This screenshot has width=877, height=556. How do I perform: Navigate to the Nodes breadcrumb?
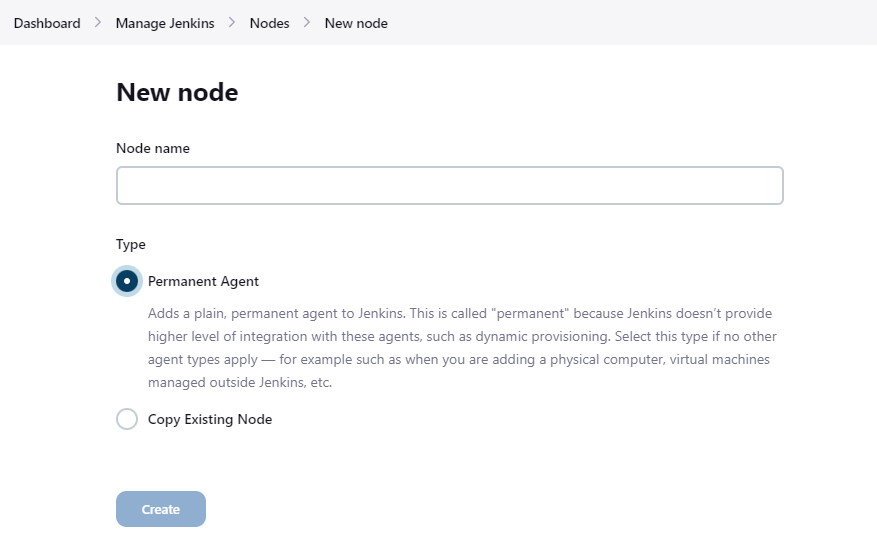(x=270, y=23)
